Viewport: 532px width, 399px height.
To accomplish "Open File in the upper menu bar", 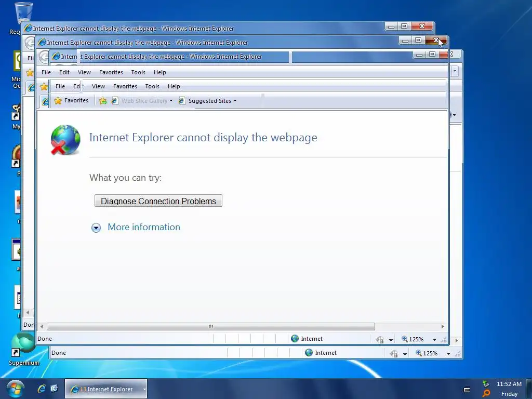I will (x=46, y=72).
